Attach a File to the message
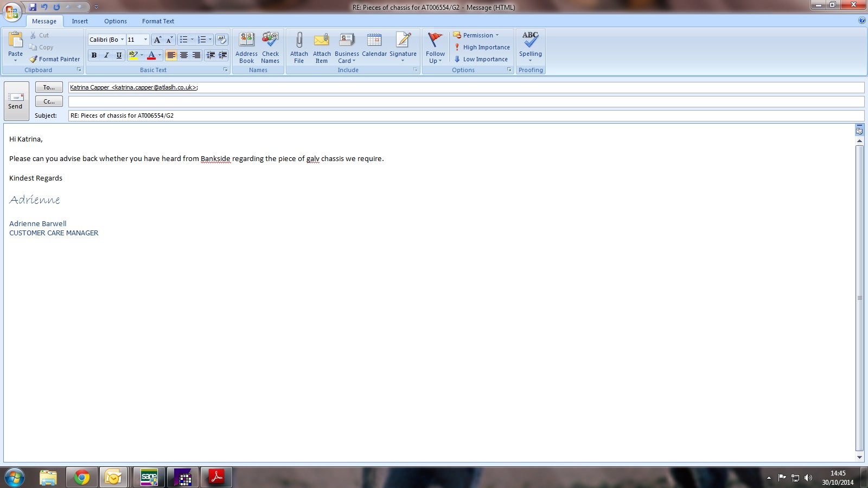 point(299,48)
